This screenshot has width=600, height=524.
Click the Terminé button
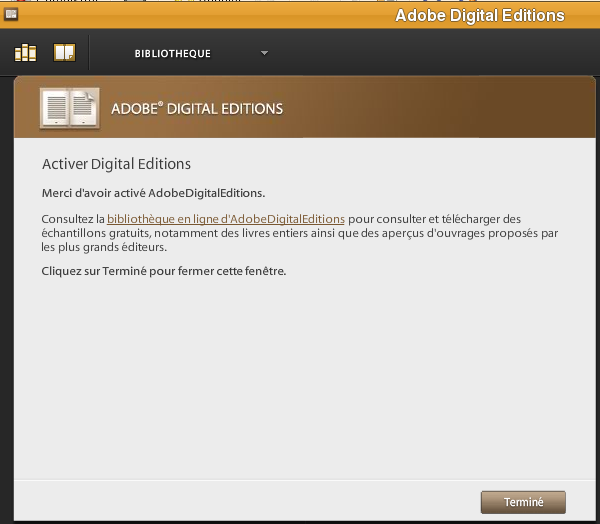523,502
